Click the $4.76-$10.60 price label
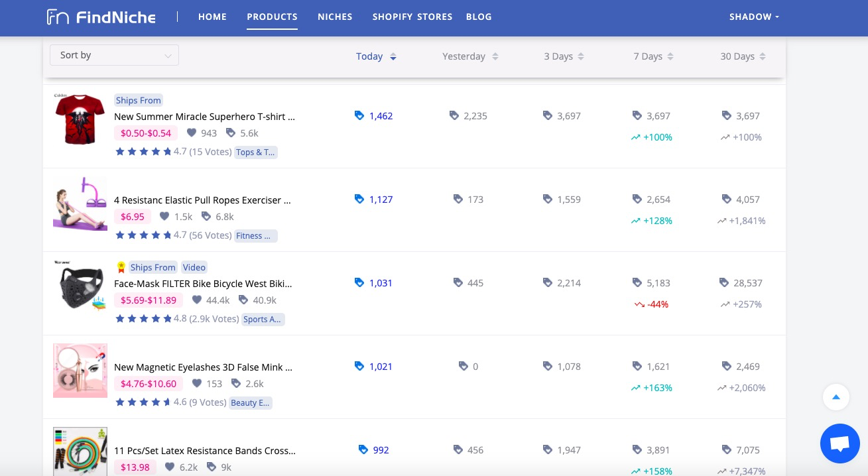Viewport: 868px width, 476px height. [149, 384]
